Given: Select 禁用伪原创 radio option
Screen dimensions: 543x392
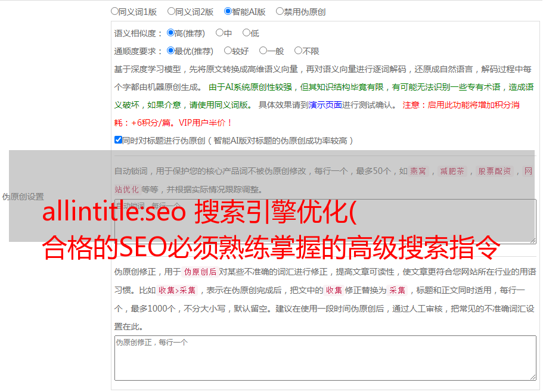Looking at the screenshot, I should (x=280, y=11).
